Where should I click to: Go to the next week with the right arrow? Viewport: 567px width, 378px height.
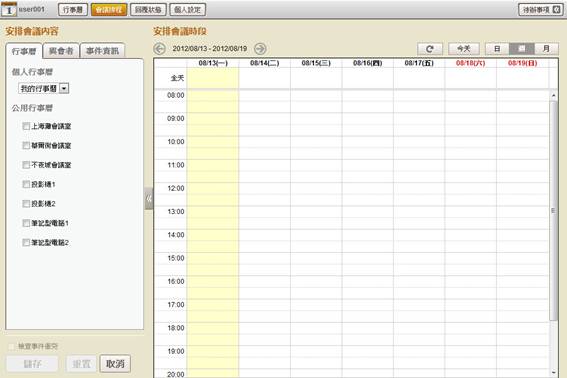pyautogui.click(x=260, y=48)
